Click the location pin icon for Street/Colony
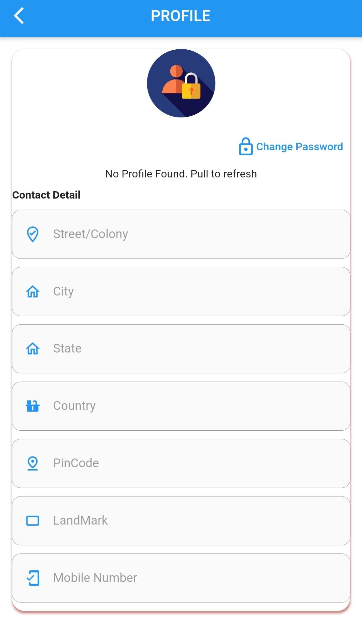The image size is (362, 644). 33,234
